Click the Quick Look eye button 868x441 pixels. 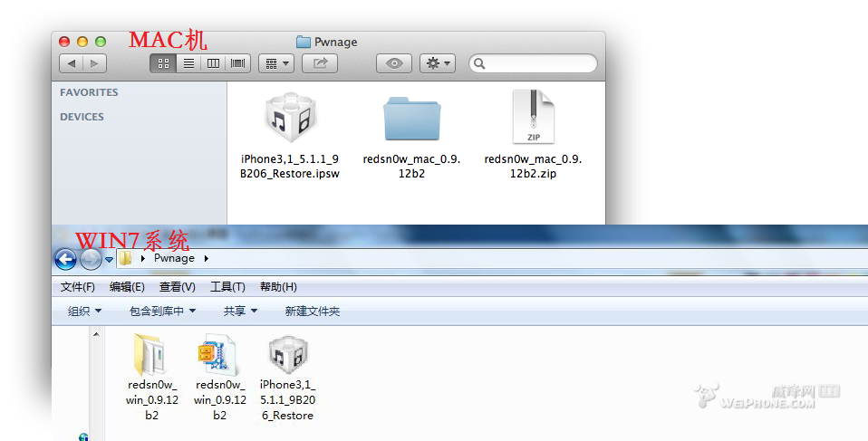[394, 63]
